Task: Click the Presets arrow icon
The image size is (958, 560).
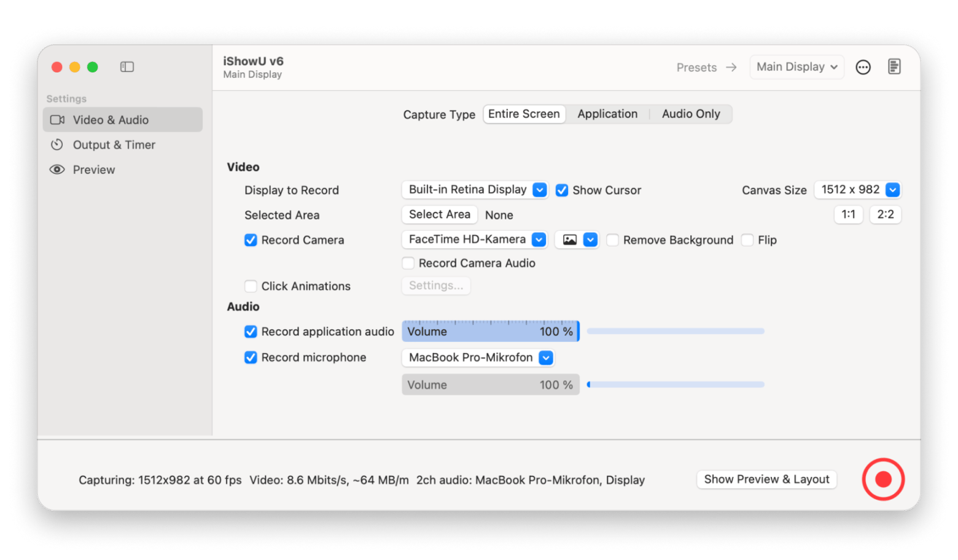Action: [731, 67]
